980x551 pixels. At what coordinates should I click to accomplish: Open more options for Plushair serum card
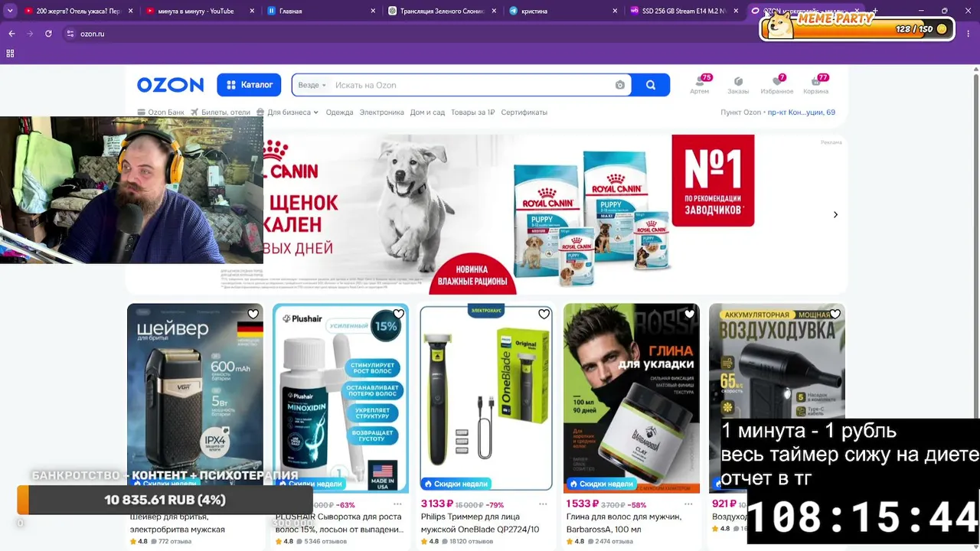click(x=397, y=504)
